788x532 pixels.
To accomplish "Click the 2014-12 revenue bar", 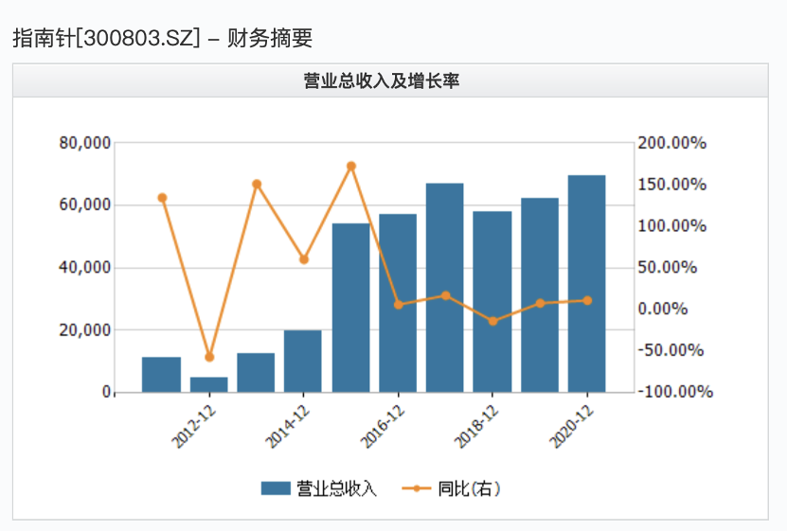I will click(303, 361).
